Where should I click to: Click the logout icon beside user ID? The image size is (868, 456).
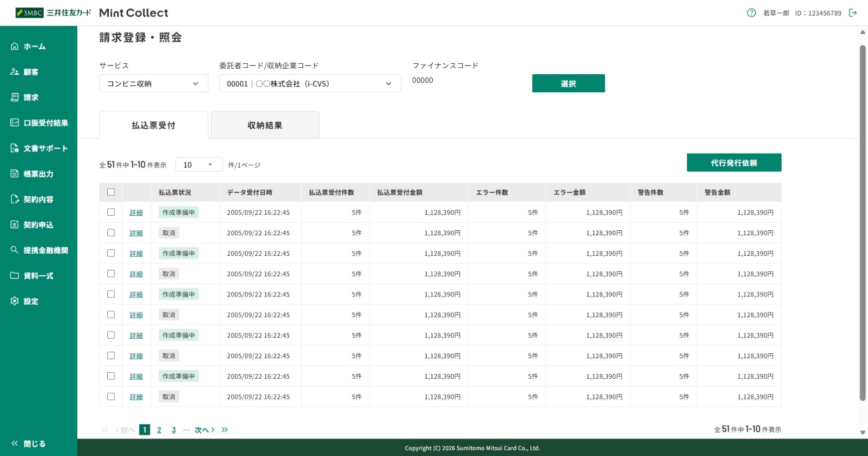tap(852, 13)
